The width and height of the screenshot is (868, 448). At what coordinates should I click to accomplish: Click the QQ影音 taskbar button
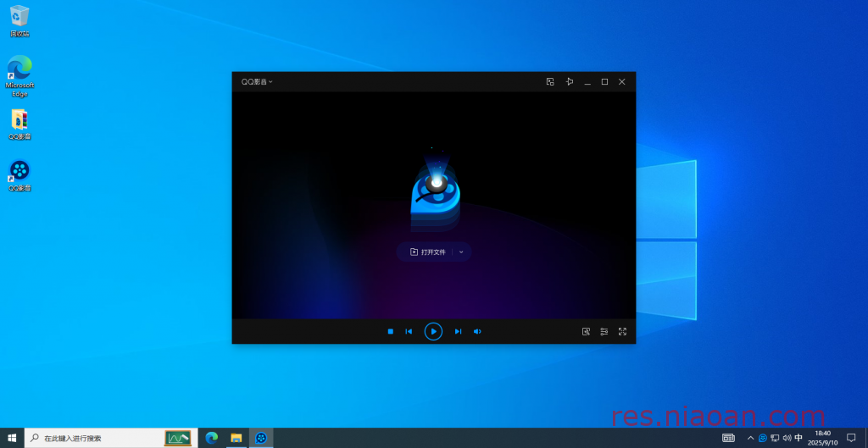point(261,438)
